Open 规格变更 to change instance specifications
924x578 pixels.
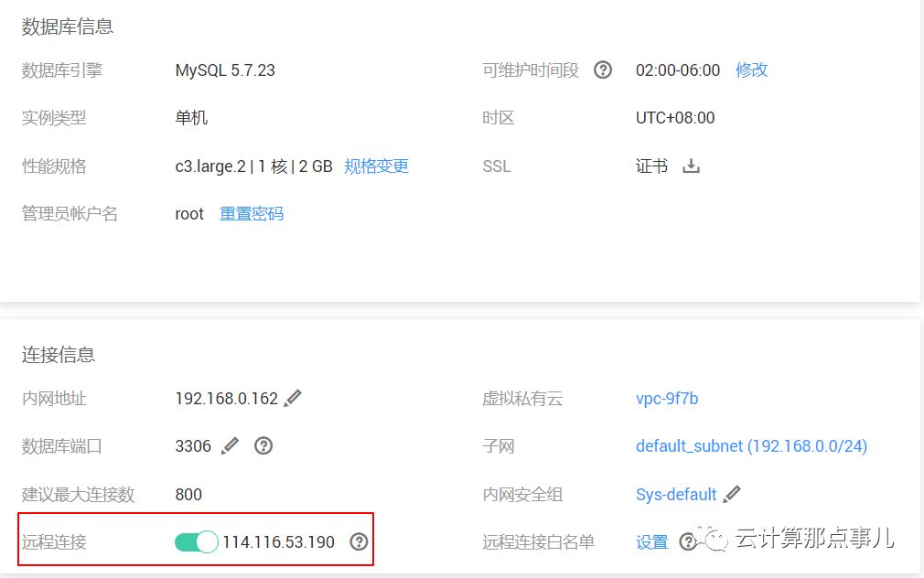coord(375,166)
